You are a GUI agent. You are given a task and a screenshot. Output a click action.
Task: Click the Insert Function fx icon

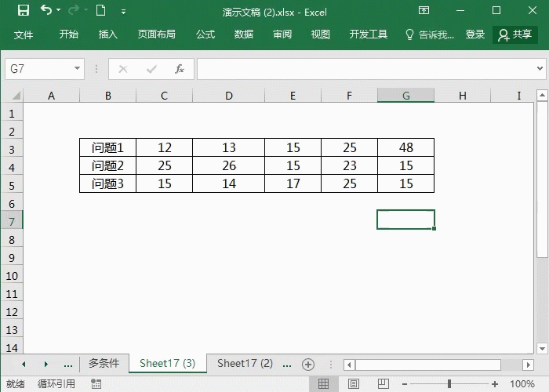coord(179,69)
